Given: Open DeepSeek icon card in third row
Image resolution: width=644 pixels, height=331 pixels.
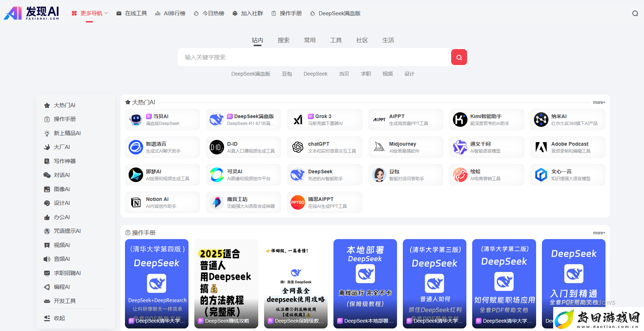Looking at the screenshot, I should click(324, 175).
